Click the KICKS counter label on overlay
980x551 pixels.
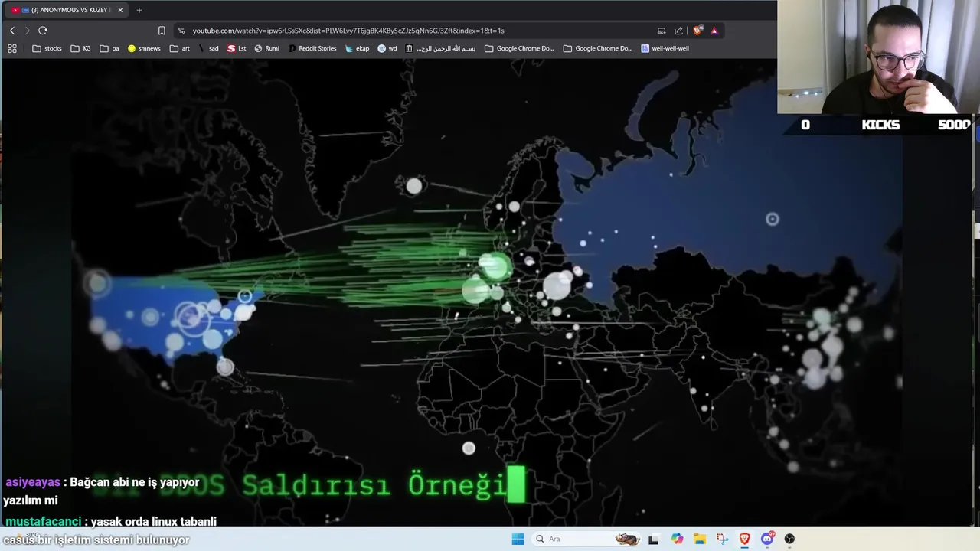tap(880, 125)
